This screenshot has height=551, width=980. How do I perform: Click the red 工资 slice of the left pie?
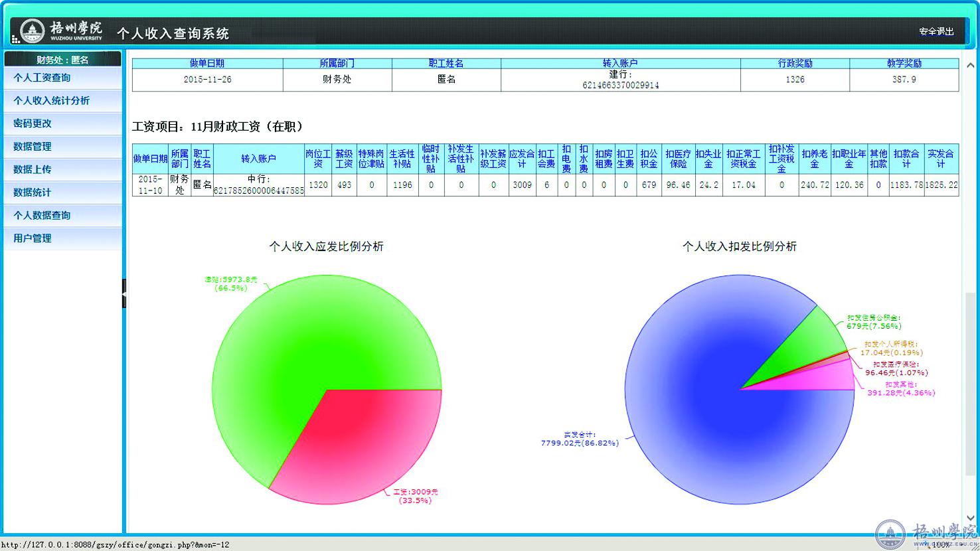(359, 438)
